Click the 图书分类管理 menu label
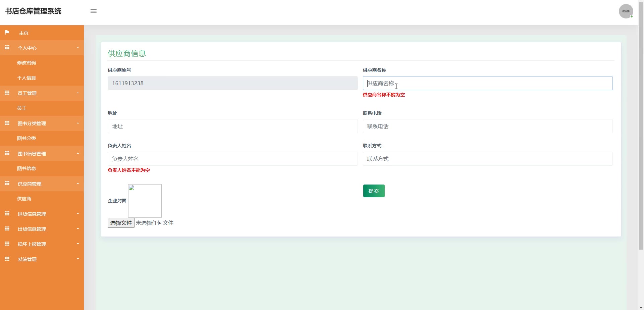 tap(32, 123)
